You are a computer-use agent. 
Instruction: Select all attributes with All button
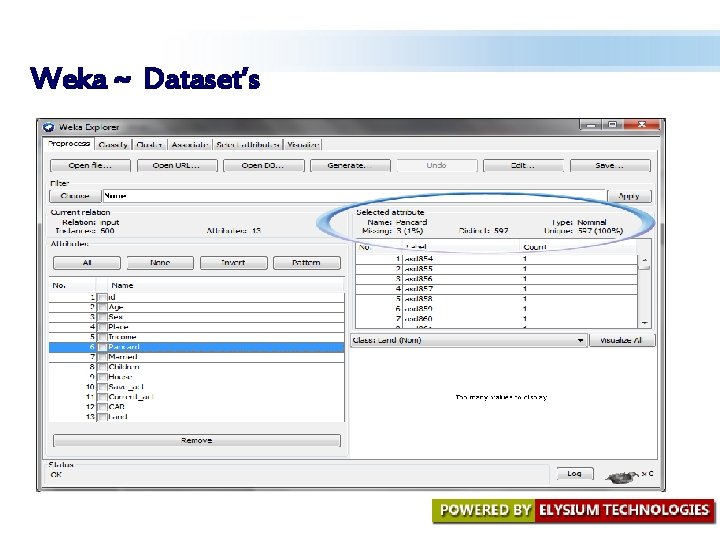coord(87,263)
